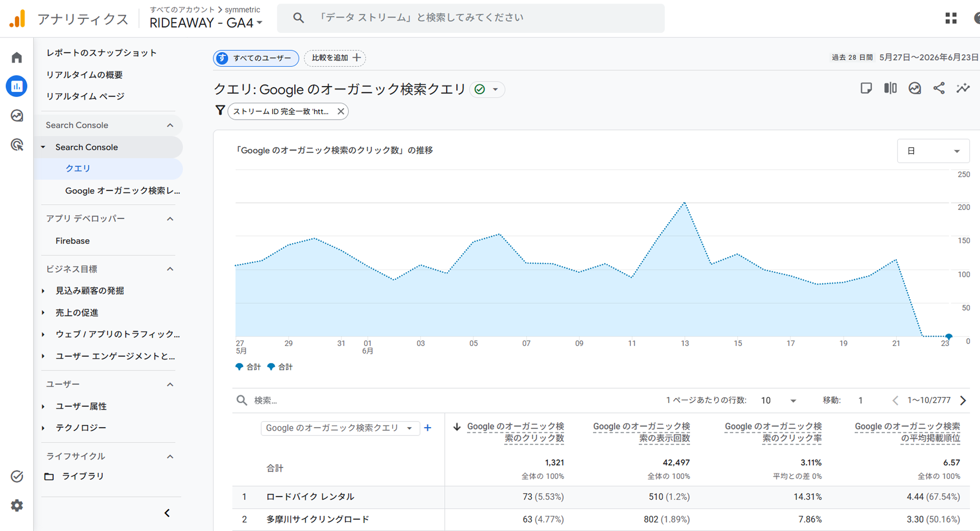Screen dimensions: 980x531
Task: Open trend sparkline icon
Action: click(963, 88)
